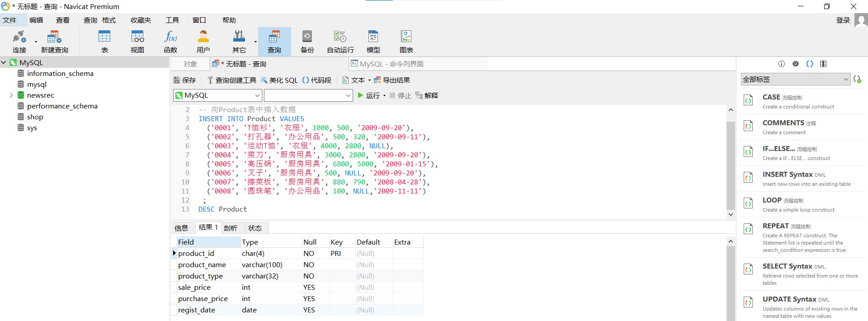Click the product_id field cell
This screenshot has width=868, height=321.
[x=208, y=254]
